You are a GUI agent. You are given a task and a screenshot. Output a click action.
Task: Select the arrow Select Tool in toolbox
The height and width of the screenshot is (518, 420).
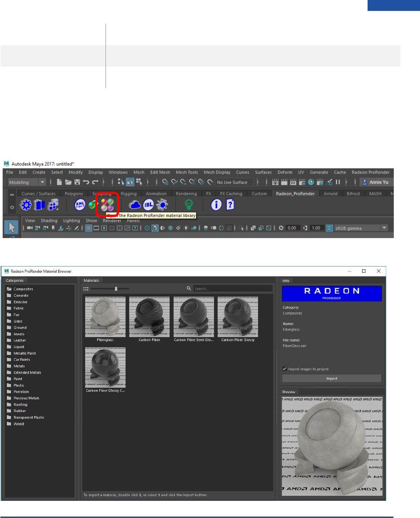point(12,228)
